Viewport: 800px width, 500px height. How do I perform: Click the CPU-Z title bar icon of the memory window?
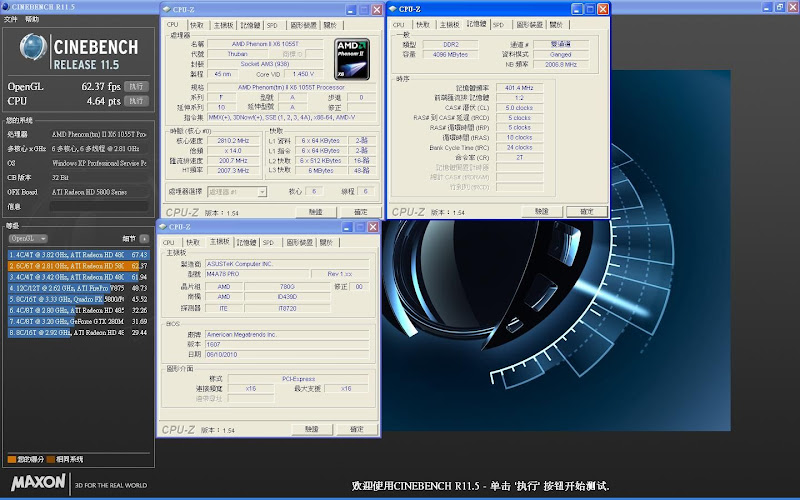(392, 9)
